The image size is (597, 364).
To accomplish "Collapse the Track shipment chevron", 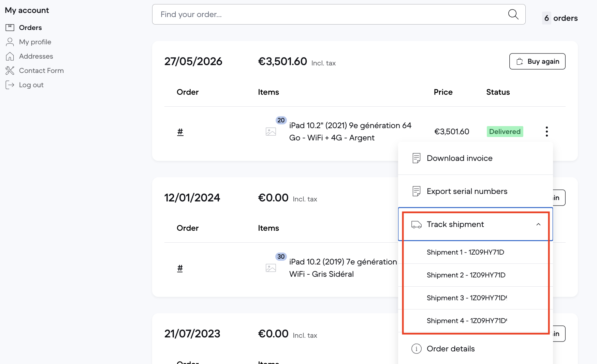I will tap(538, 224).
